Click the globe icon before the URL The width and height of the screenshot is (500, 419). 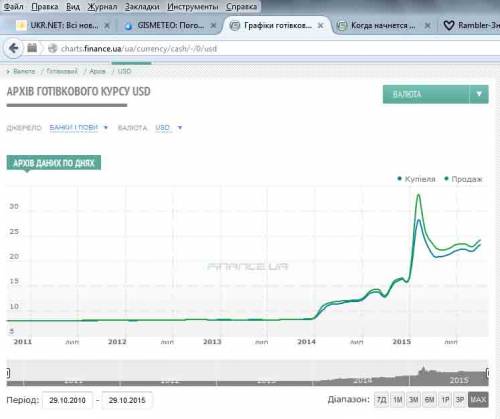point(52,49)
